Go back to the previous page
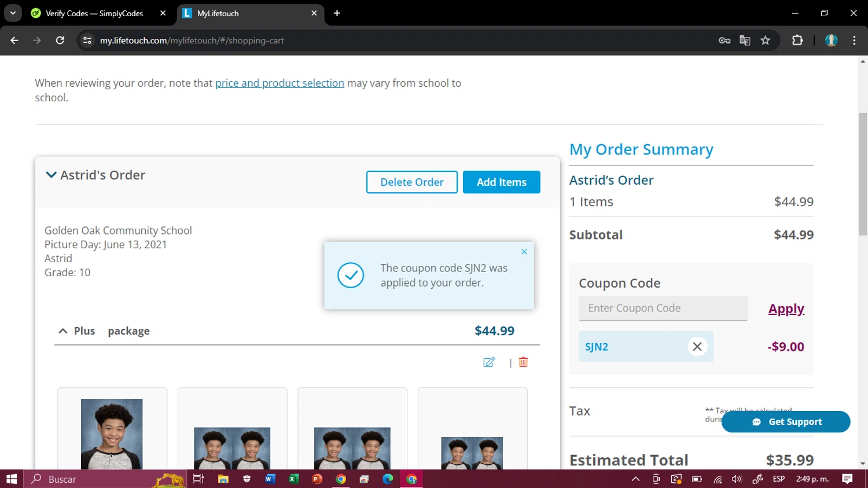 click(14, 41)
